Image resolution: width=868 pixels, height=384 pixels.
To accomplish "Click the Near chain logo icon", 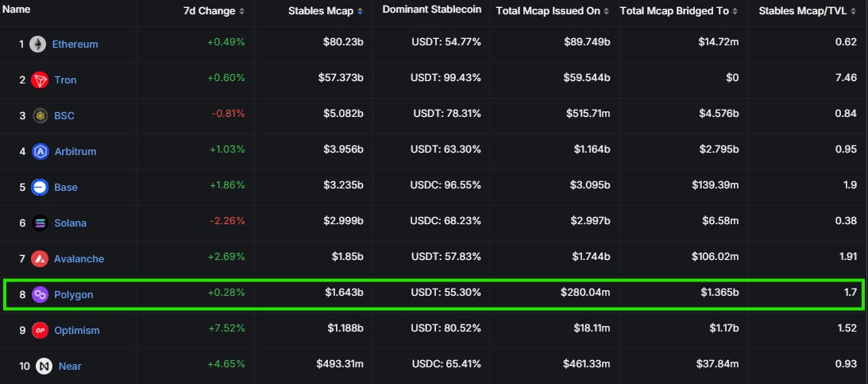I will (44, 367).
